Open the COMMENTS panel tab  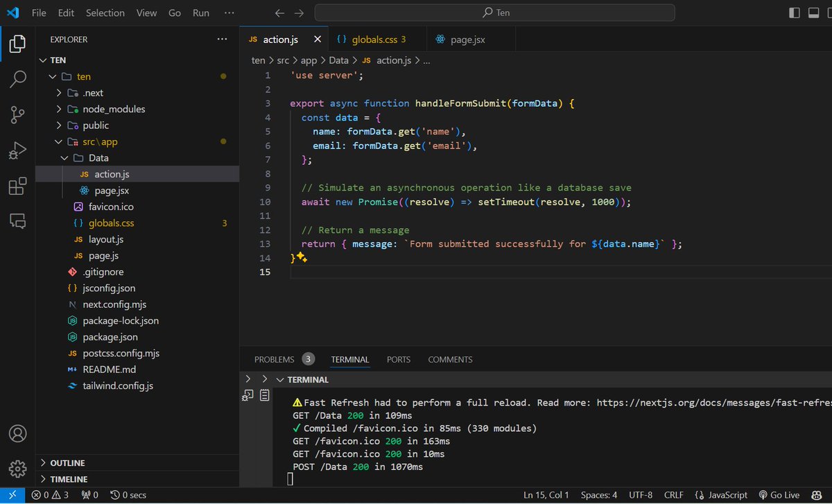point(450,359)
